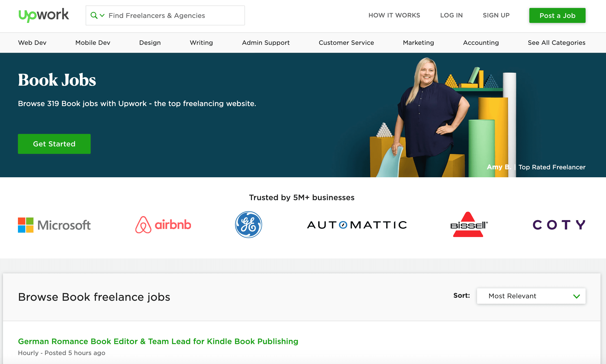Click the Sort: label
This screenshot has height=364, width=606.
pos(461,296)
